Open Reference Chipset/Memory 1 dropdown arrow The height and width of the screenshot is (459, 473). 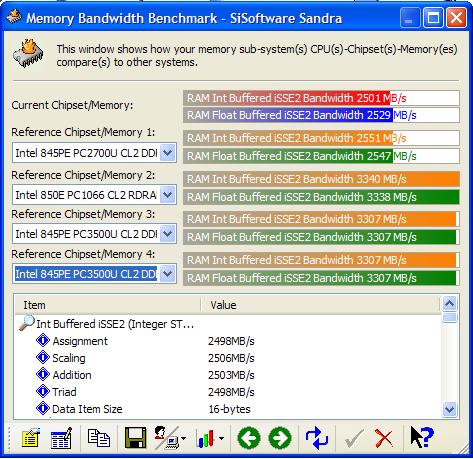pos(168,153)
